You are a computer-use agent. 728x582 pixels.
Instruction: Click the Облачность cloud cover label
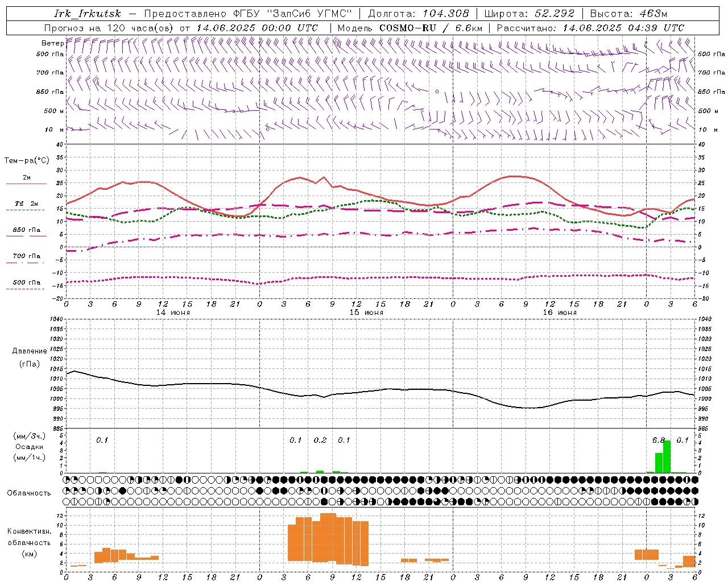29,493
